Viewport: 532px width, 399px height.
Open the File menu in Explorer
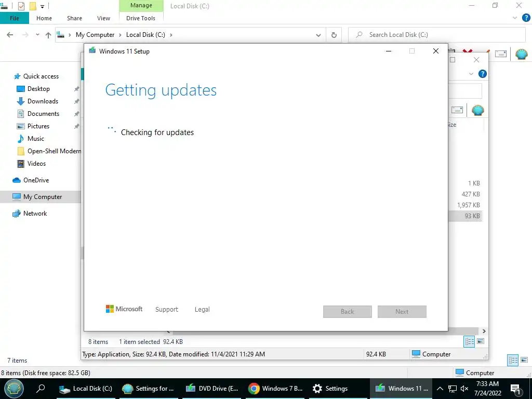click(14, 18)
